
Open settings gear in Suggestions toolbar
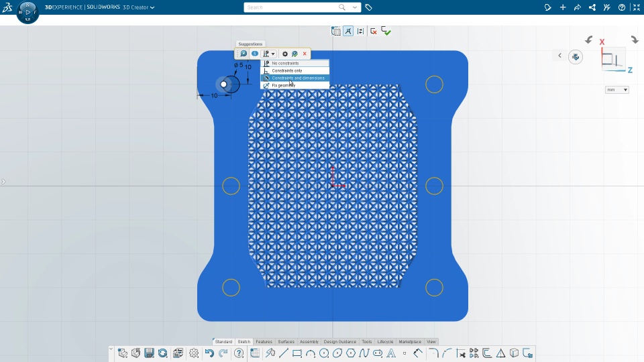click(x=284, y=54)
